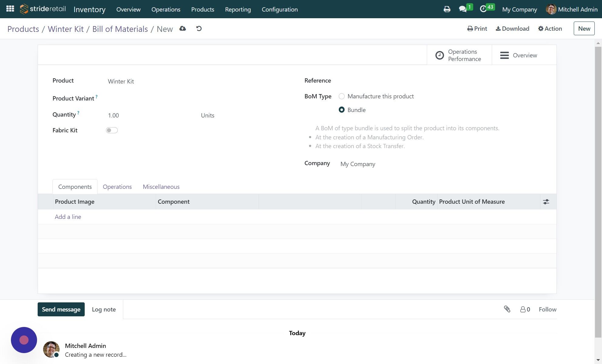Open the activities clock icon
Screen dimensions: 602x364
coord(483,9)
